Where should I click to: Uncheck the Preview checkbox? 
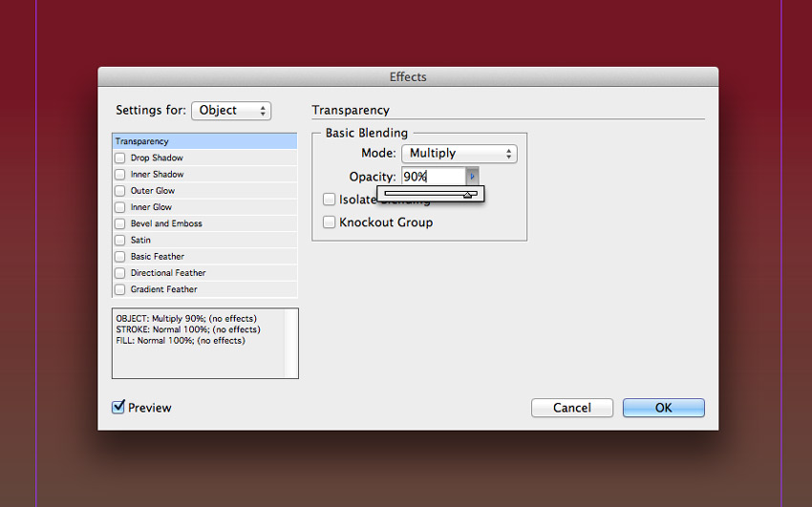click(119, 408)
